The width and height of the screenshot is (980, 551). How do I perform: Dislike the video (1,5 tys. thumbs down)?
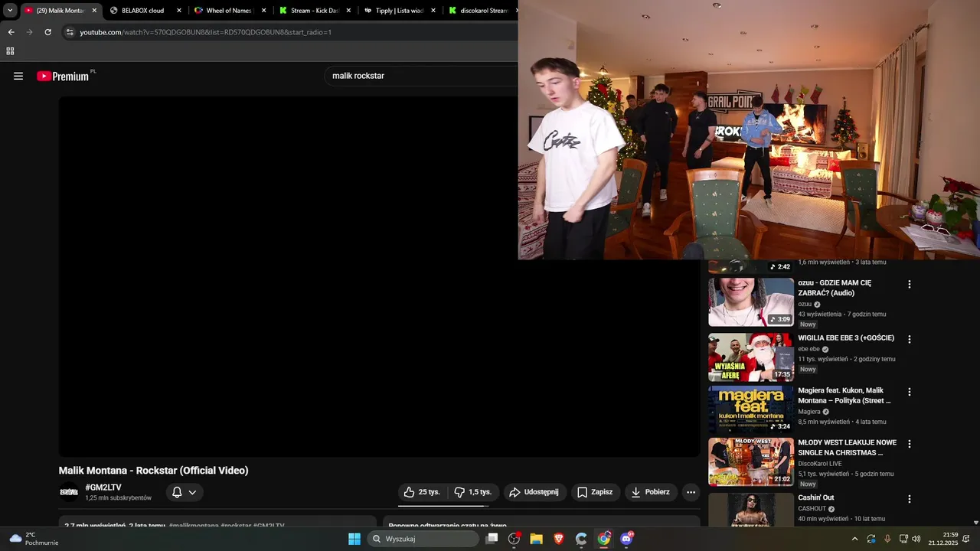(474, 492)
